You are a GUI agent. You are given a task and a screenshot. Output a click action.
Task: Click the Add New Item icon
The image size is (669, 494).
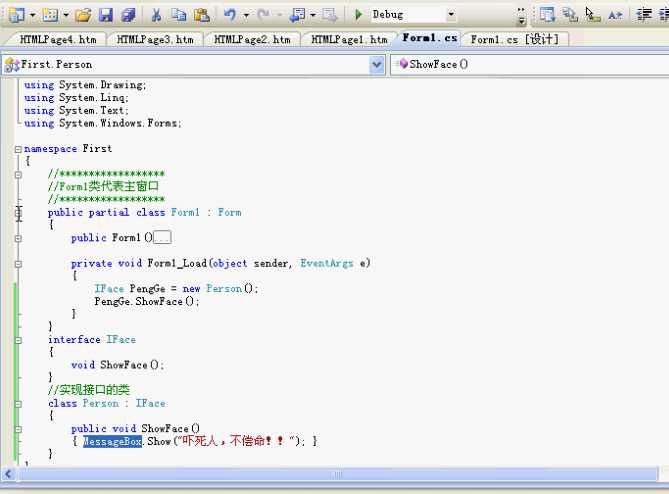tap(50, 15)
